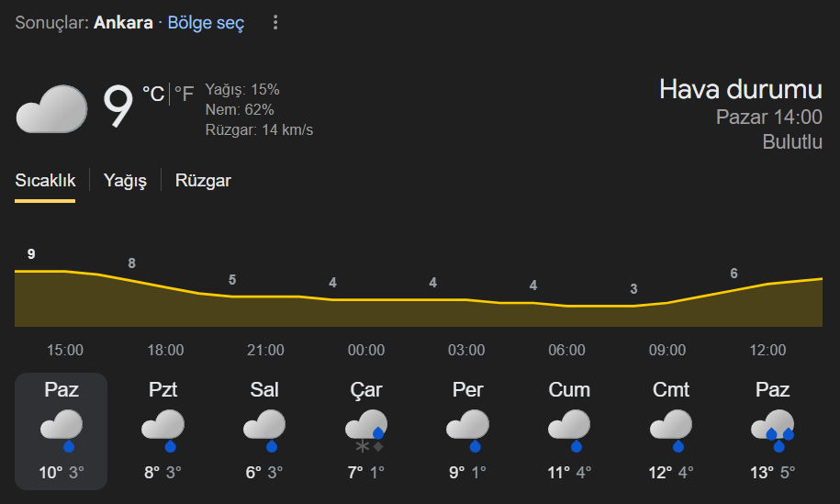Screen dimensions: 840x504
Task: Select Wednesday (Çar) sleet weather icon
Action: [366, 430]
